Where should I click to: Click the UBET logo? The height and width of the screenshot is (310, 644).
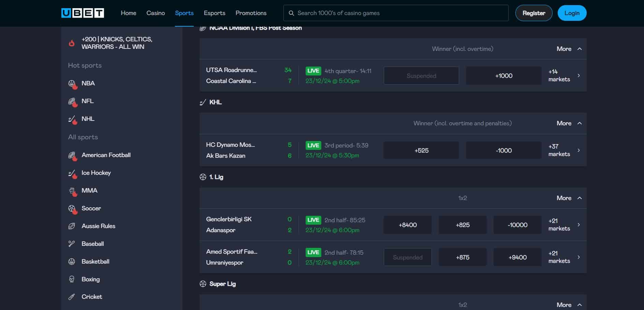coord(83,13)
